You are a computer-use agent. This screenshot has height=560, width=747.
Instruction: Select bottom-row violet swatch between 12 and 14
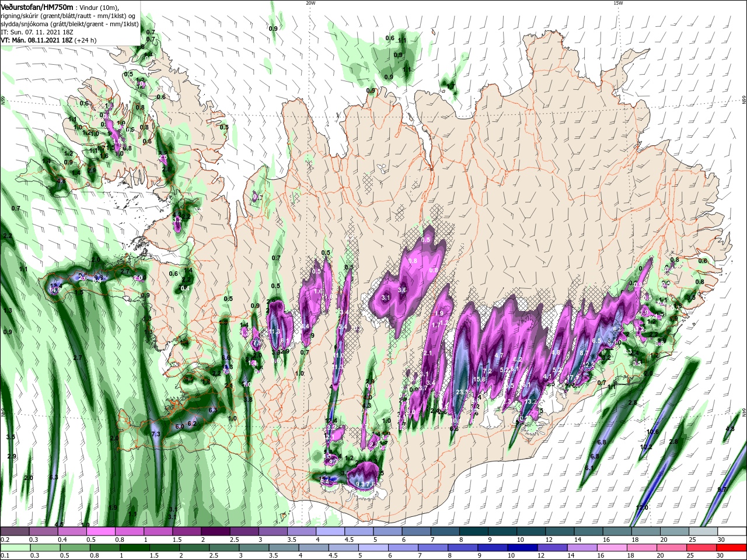[551, 548]
